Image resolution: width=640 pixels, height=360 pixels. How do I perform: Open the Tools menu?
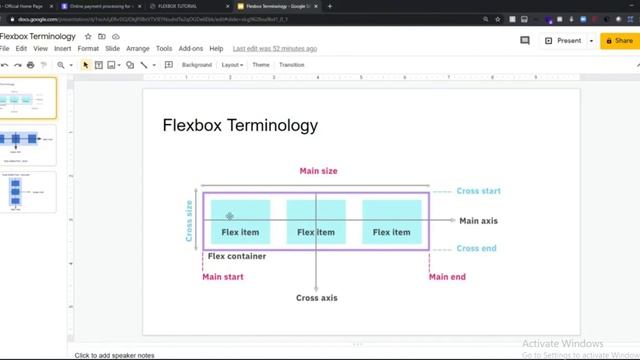(x=164, y=49)
